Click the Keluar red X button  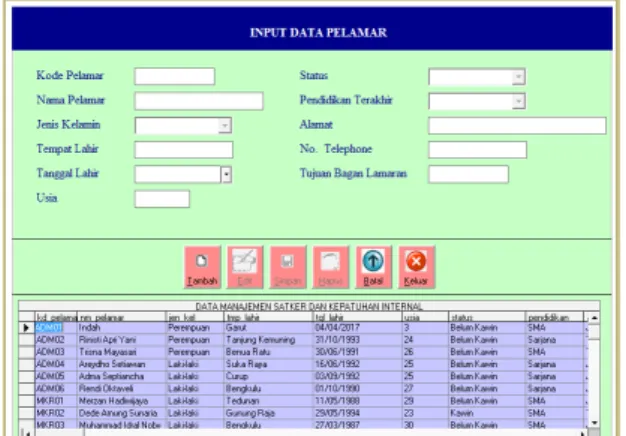pyautogui.click(x=416, y=267)
